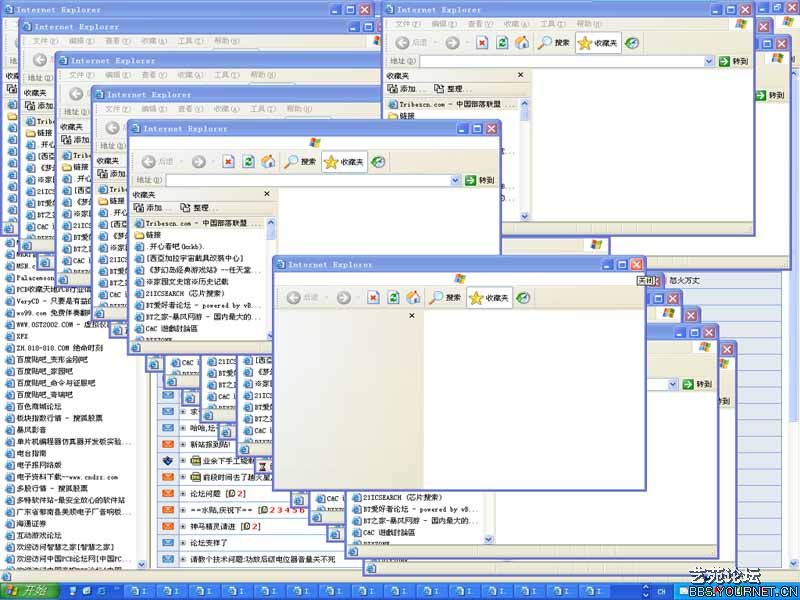
Task: Open 查看 menu in the top-right window
Action: 480,24
